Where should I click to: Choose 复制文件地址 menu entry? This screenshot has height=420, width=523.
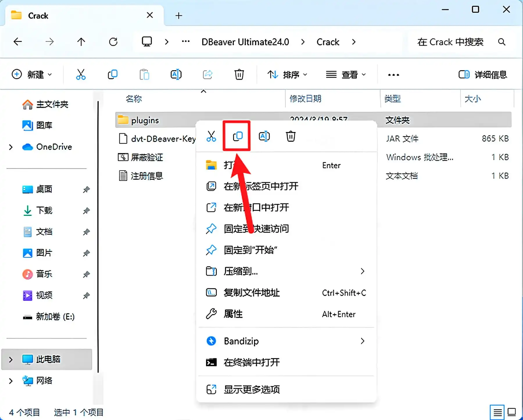[286, 293]
